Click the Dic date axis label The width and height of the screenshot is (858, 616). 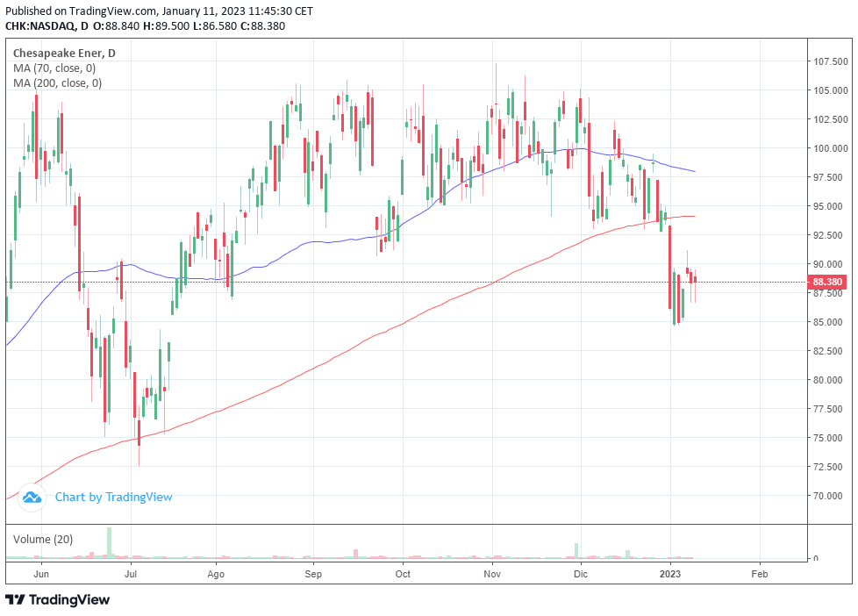(x=581, y=574)
